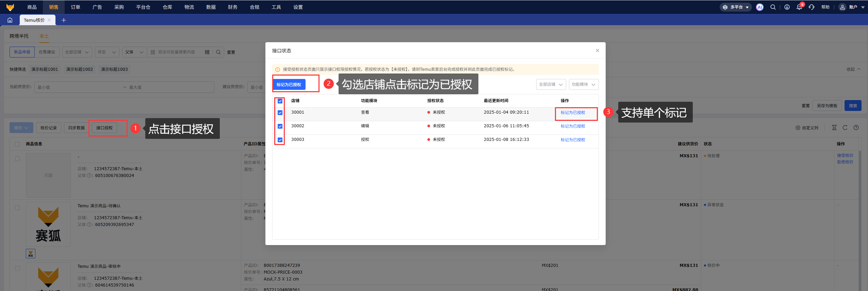Mark store 30001 as authorized
The image size is (868, 291).
click(573, 113)
